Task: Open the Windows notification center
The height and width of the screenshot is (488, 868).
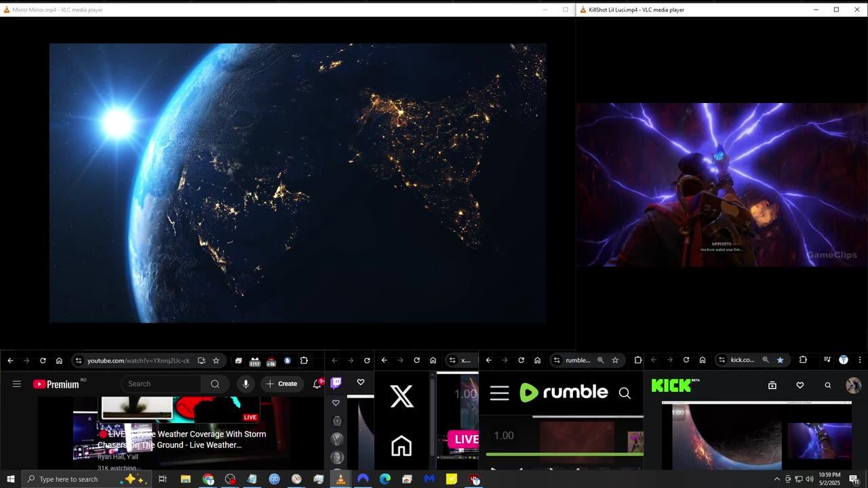Action: 854,479
